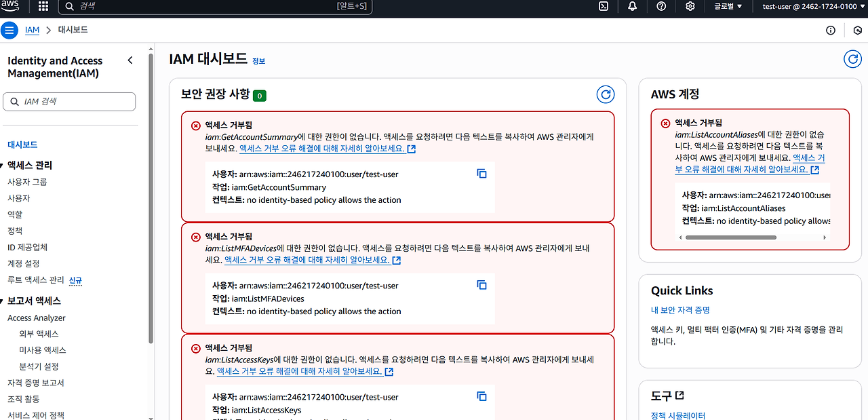The image size is (868, 420).
Task: Click the ListMFADevices red error icon
Action: (196, 237)
